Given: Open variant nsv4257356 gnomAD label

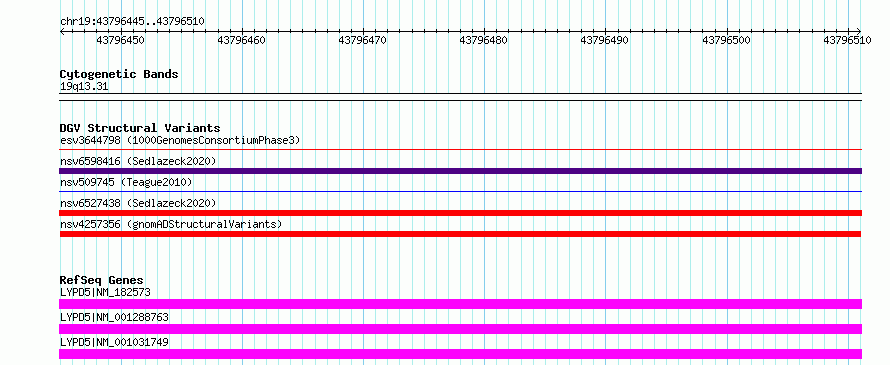Looking at the screenshot, I should (x=171, y=224).
